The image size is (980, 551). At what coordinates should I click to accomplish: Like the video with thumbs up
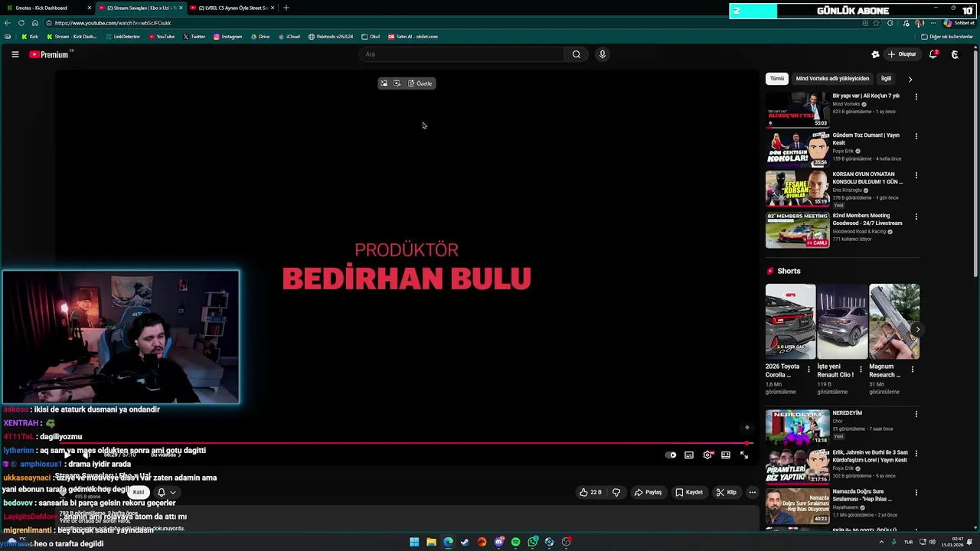590,492
